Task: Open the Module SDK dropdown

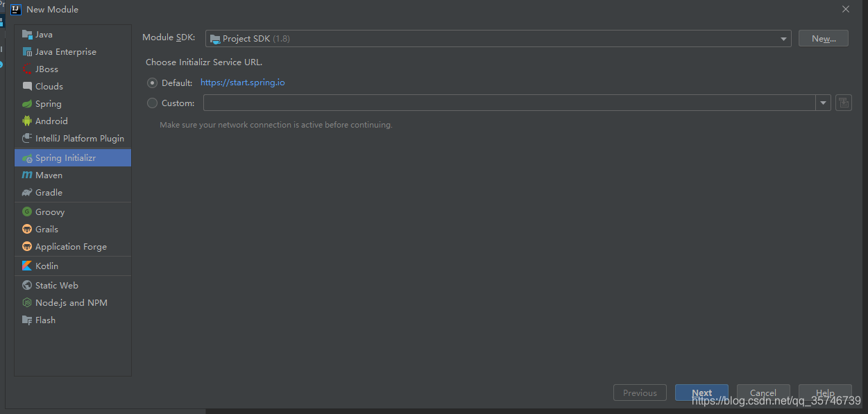Action: coord(498,39)
